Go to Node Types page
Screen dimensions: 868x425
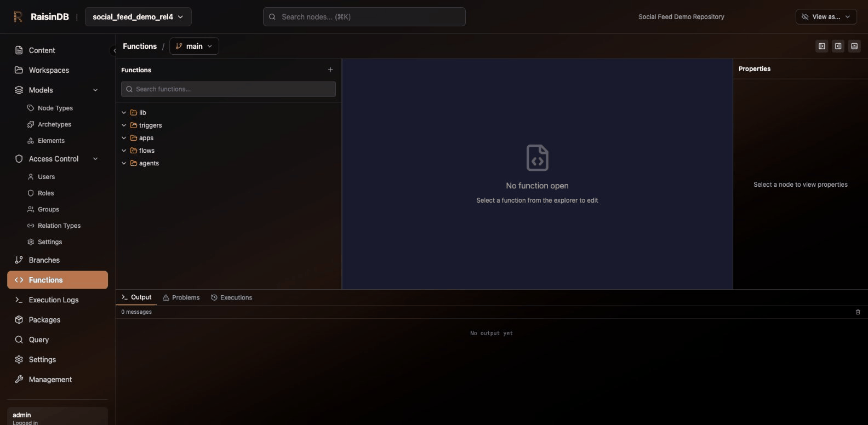55,108
